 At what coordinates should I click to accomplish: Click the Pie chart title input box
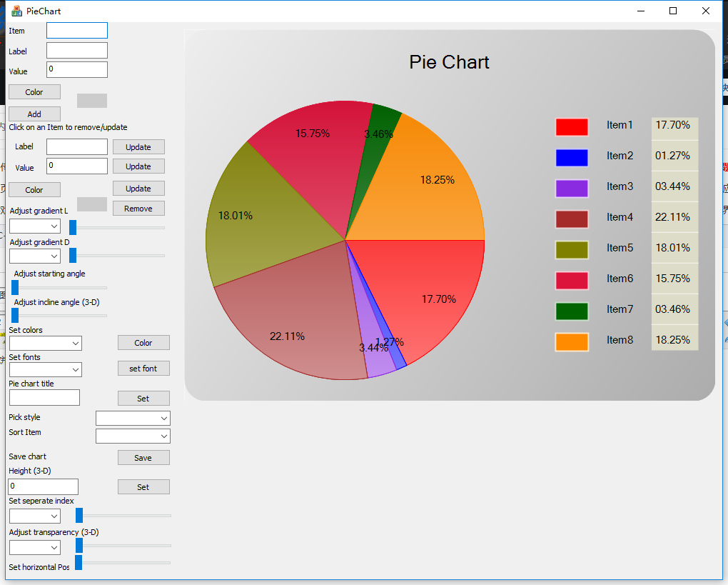pyautogui.click(x=44, y=397)
